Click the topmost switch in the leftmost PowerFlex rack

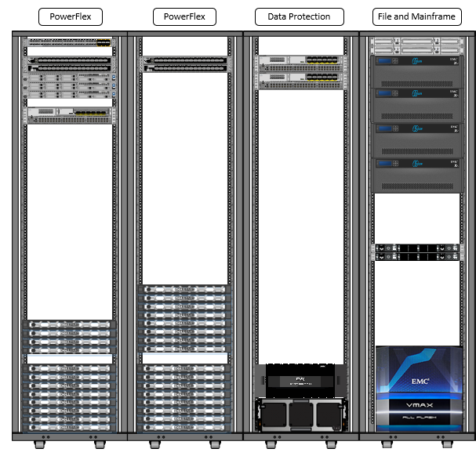point(71,42)
